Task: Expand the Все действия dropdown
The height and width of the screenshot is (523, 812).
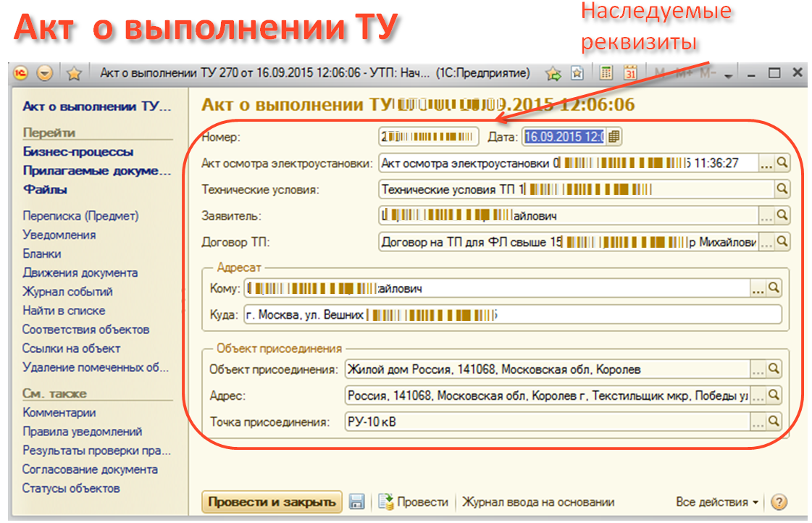Action: point(716,502)
